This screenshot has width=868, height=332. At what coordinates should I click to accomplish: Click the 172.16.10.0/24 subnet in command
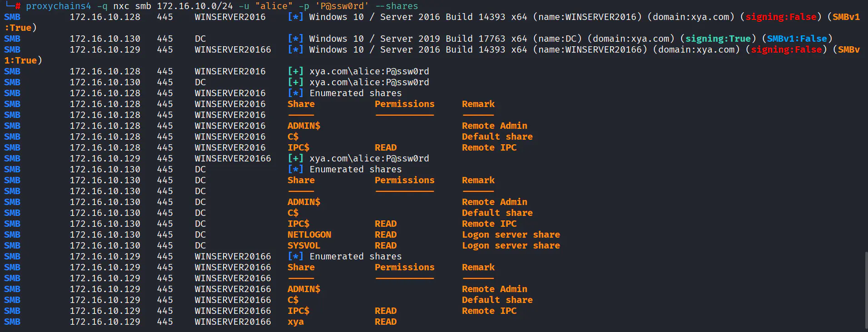click(194, 6)
